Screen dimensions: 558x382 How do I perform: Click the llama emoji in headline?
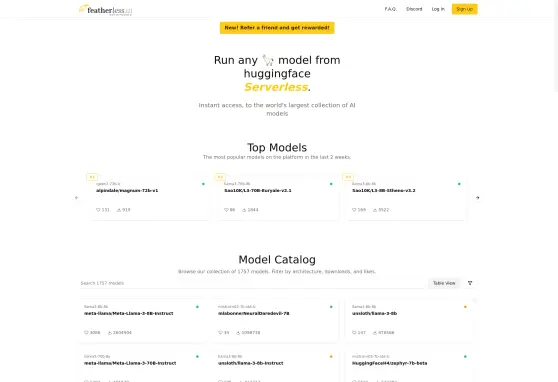[268, 60]
